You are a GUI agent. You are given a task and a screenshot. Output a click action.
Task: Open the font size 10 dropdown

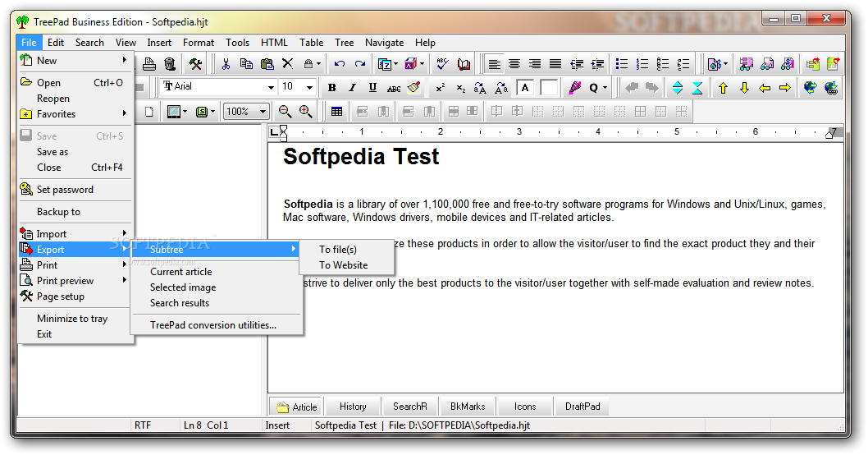309,88
